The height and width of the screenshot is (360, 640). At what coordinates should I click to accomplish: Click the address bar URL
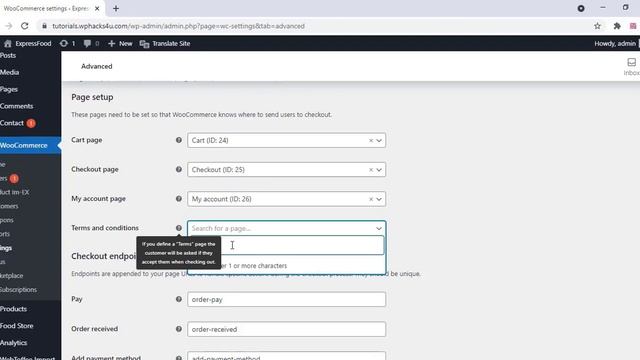(x=178, y=26)
